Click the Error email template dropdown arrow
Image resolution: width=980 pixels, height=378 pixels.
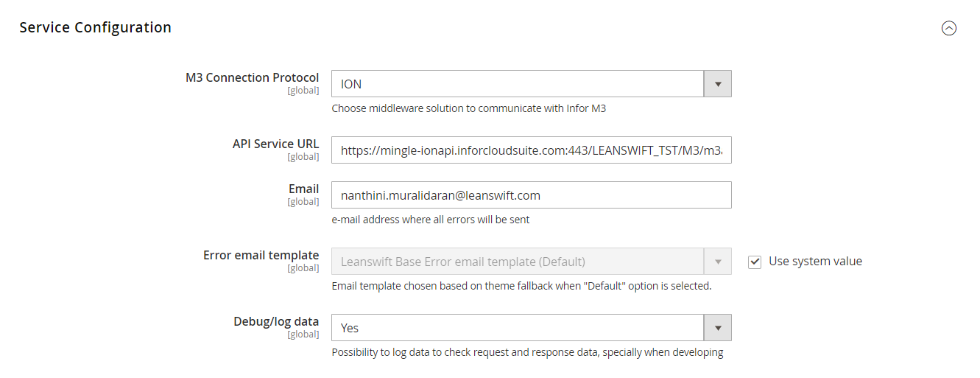[x=718, y=262]
